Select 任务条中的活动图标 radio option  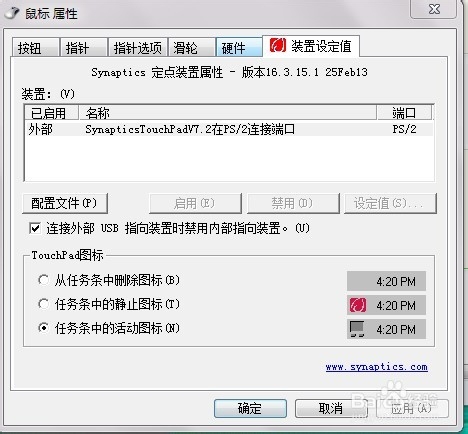click(43, 328)
